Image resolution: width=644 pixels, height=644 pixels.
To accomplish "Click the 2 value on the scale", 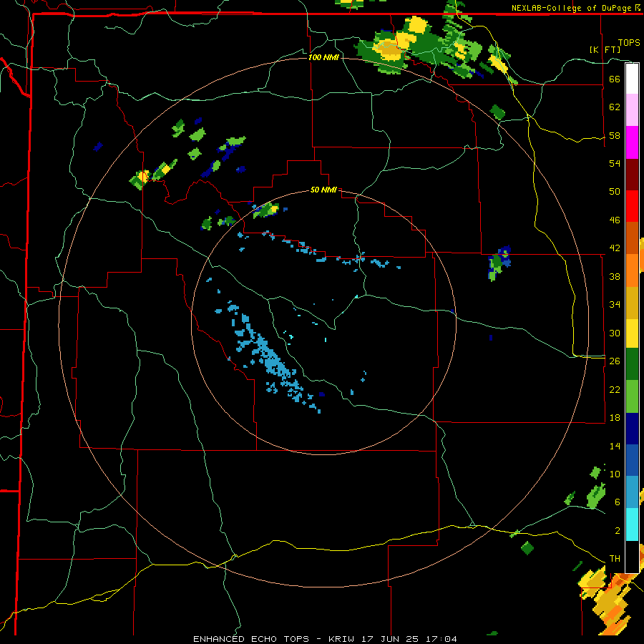I will 618,531.
